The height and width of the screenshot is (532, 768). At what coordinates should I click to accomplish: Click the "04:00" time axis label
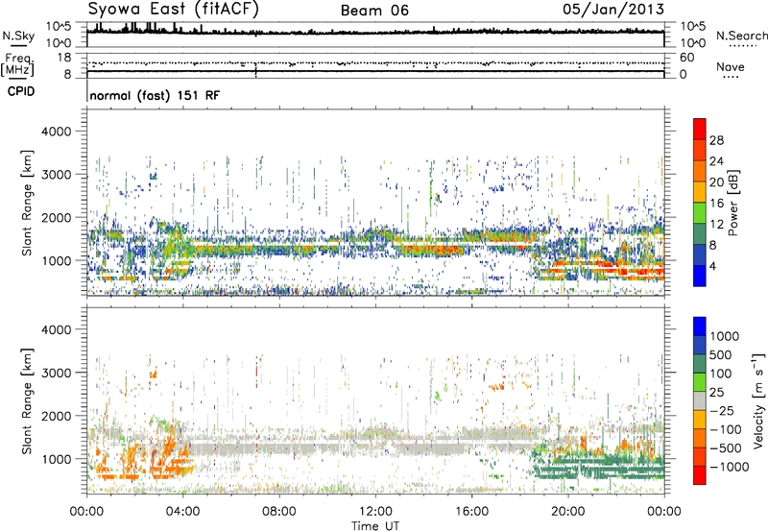pyautogui.click(x=182, y=512)
